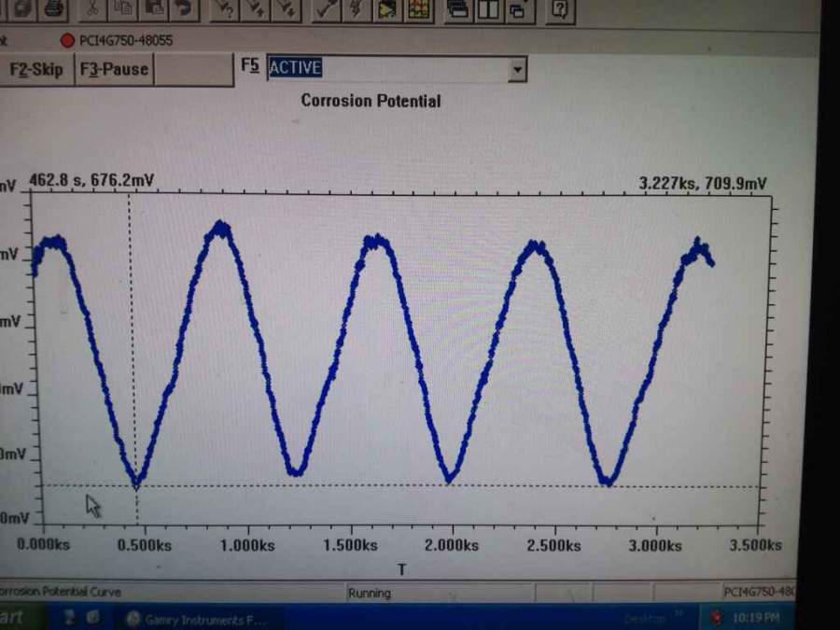Click the Corrosion Potential chart title

371,101
